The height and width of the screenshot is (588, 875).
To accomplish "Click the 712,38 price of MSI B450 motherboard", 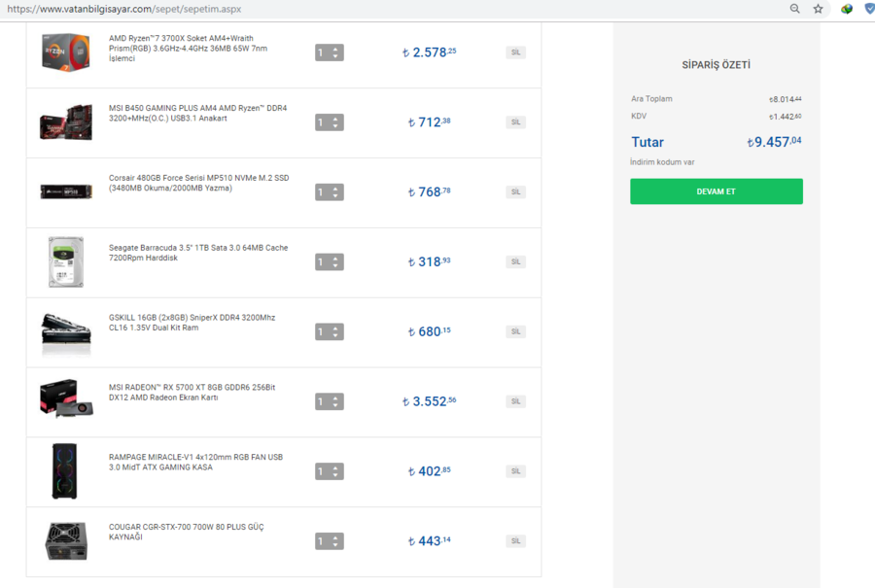I will [429, 122].
